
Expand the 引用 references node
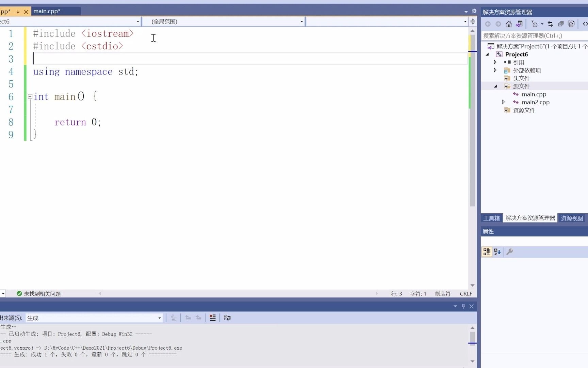click(495, 62)
